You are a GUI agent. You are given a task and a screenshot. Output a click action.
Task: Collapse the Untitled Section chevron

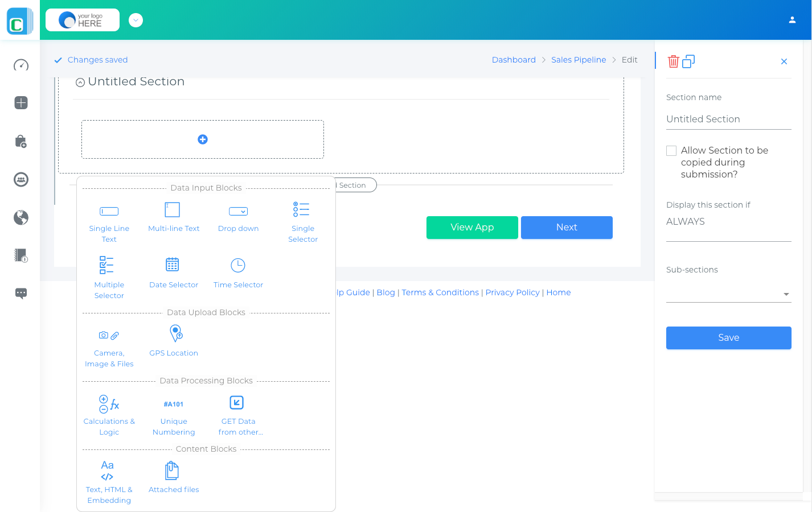tap(80, 82)
